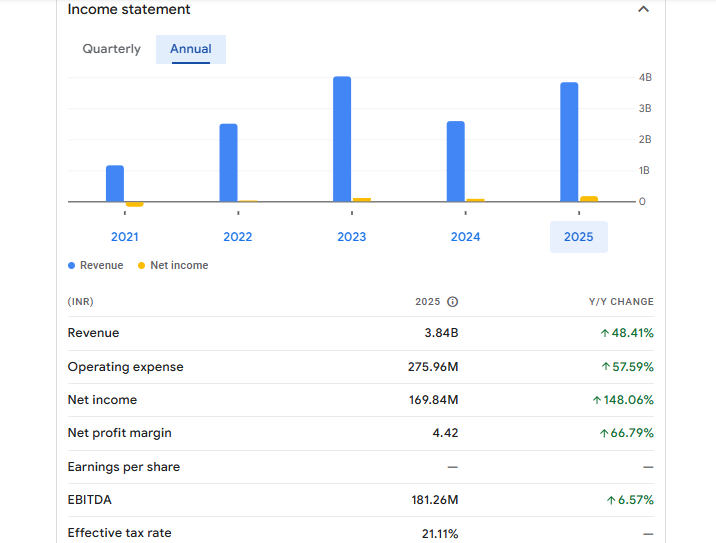This screenshot has height=543, width=716.
Task: Click the 275.96M operating expense value
Action: 433,367
